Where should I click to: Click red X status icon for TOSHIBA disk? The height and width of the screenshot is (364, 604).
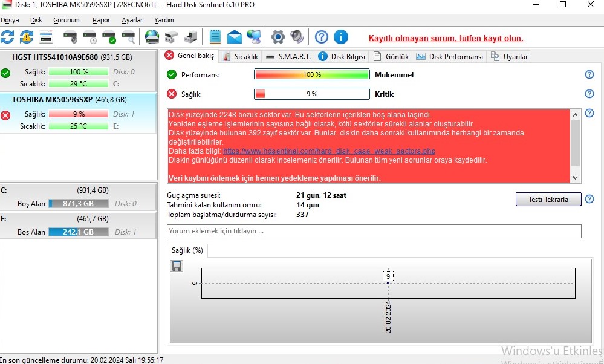5,115
